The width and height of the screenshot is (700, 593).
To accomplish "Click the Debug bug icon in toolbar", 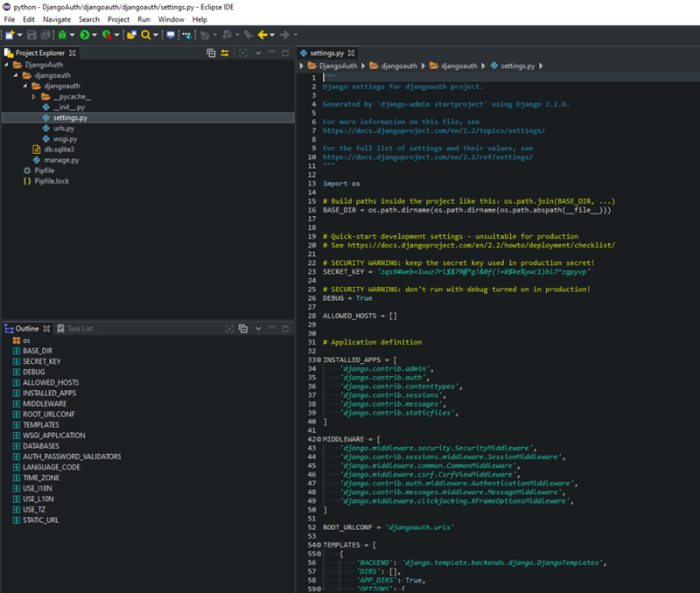I will click(x=63, y=35).
